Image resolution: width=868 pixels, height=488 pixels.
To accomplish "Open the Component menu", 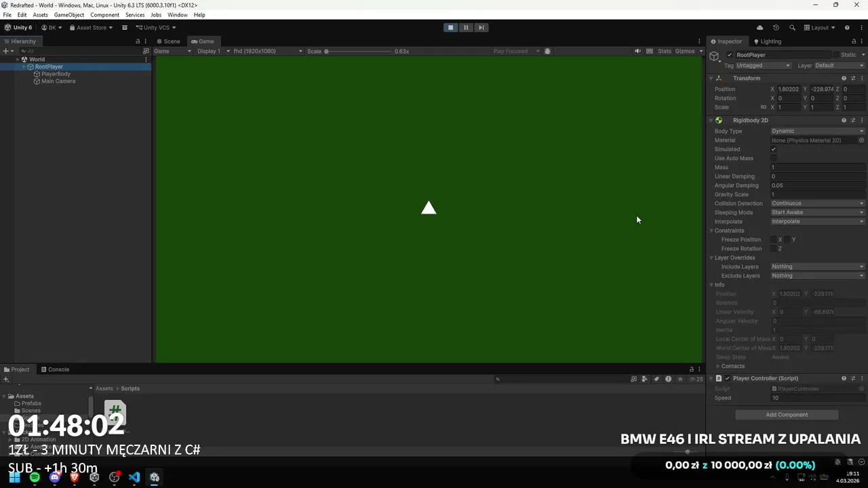I will pyautogui.click(x=104, y=15).
